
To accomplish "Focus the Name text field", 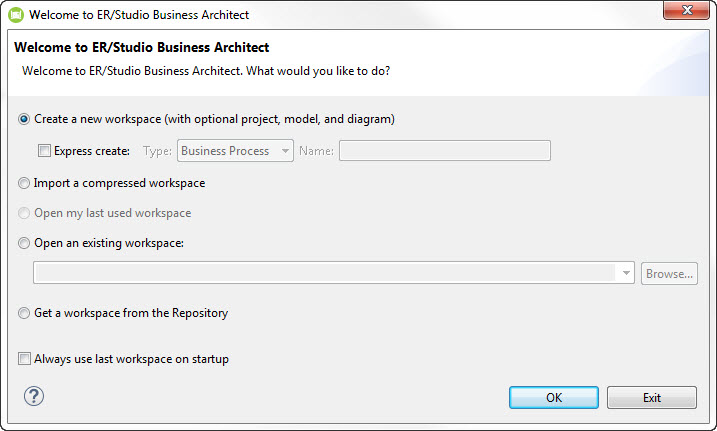I will point(444,151).
